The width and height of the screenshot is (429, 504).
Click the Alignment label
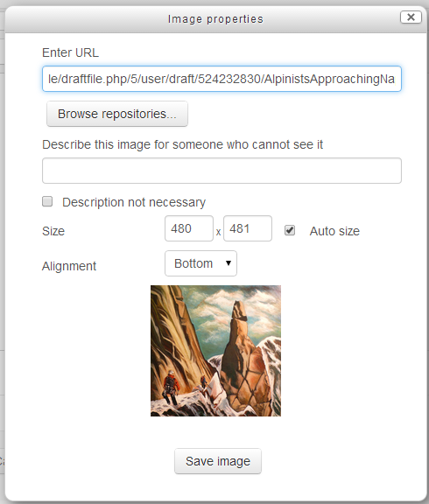click(69, 266)
